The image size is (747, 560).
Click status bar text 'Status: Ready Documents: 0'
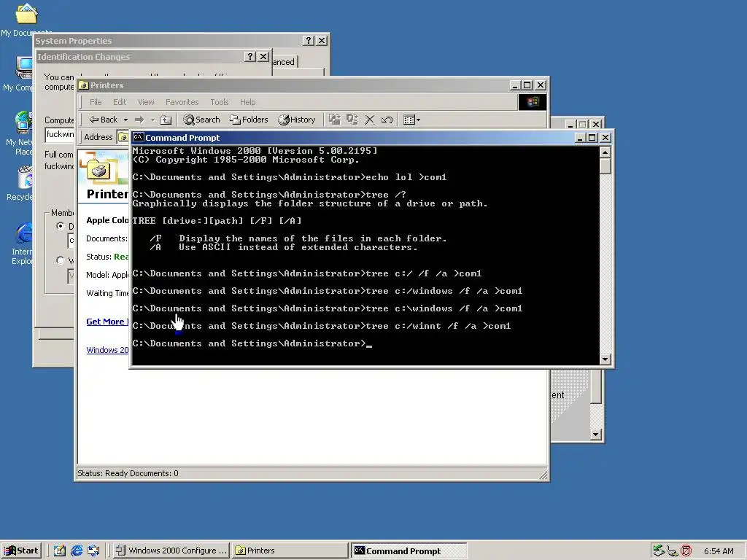pyautogui.click(x=128, y=472)
